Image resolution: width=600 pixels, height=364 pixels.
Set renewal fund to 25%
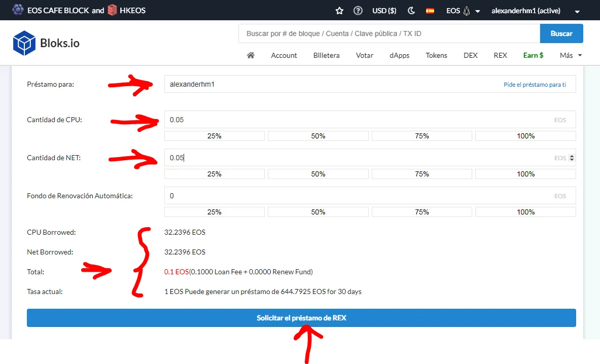point(214,212)
